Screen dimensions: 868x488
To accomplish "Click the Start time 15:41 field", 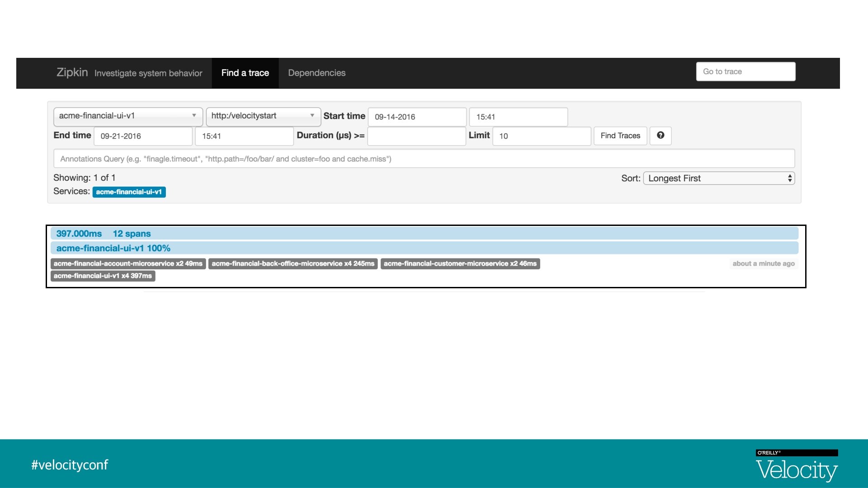I will 518,117.
